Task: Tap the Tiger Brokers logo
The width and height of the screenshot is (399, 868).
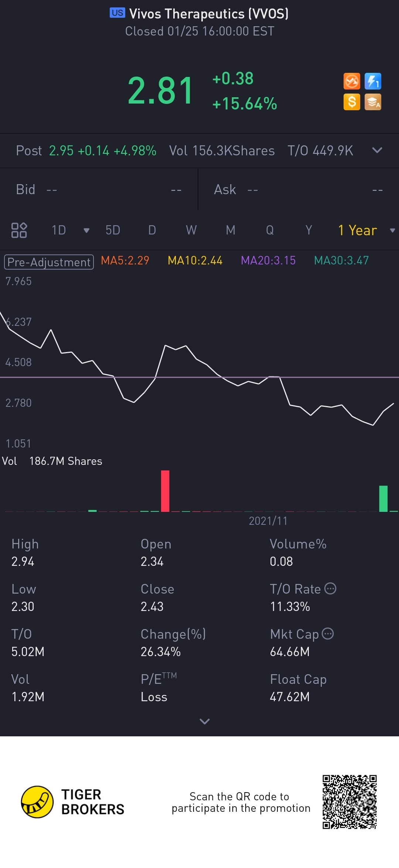Action: click(x=37, y=802)
